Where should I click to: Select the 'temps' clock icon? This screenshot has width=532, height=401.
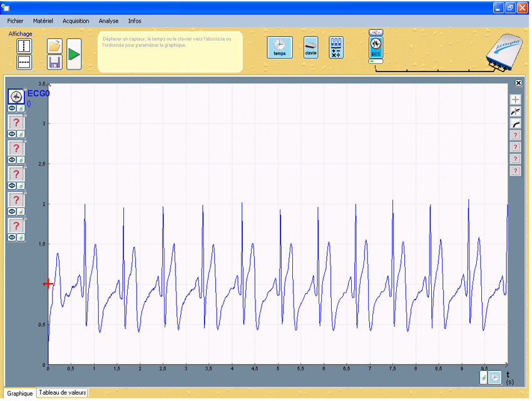click(x=279, y=47)
